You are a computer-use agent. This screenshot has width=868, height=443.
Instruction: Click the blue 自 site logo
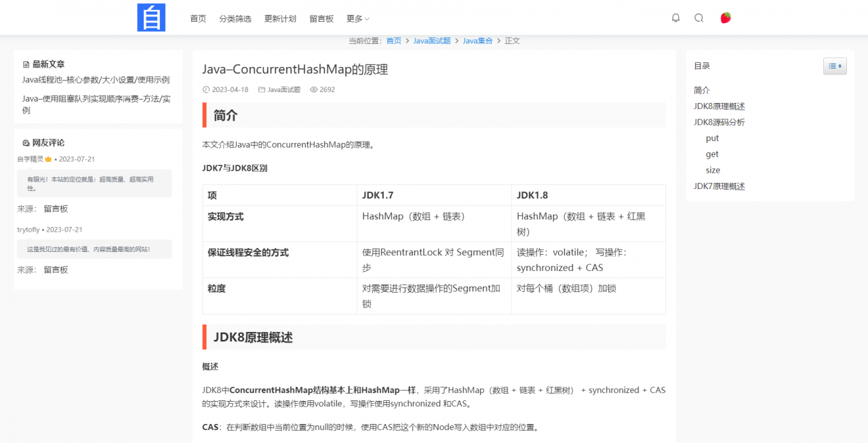click(x=151, y=18)
